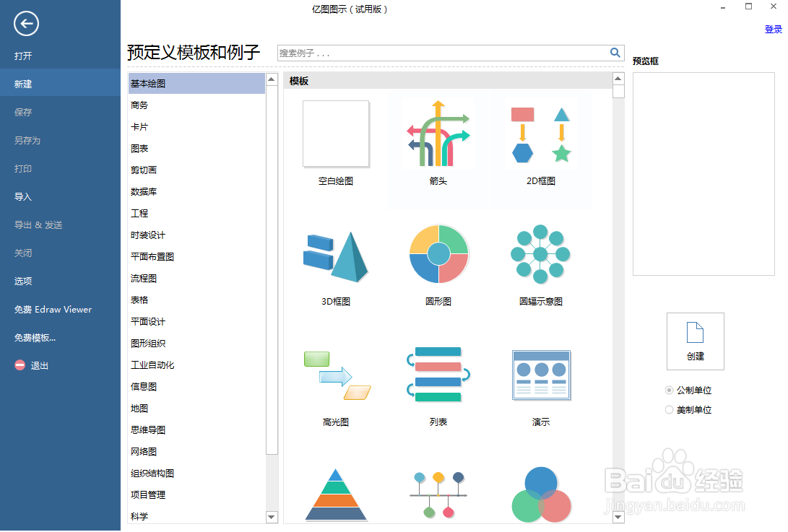Select the 美制单位 radio button
Viewport: 788px width, 532px height.
coord(670,409)
